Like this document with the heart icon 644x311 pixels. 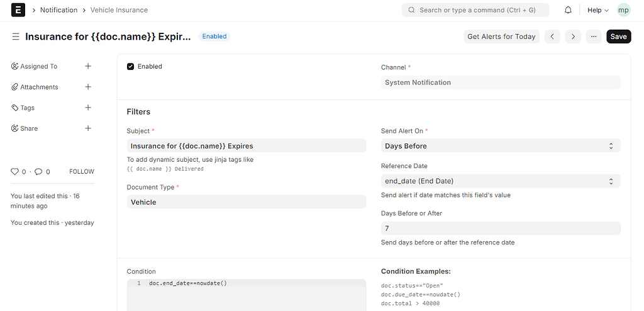click(15, 171)
